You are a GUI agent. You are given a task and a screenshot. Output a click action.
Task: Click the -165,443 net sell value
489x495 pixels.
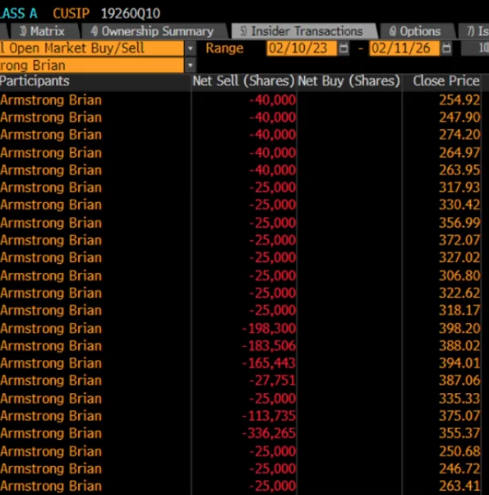[269, 363]
